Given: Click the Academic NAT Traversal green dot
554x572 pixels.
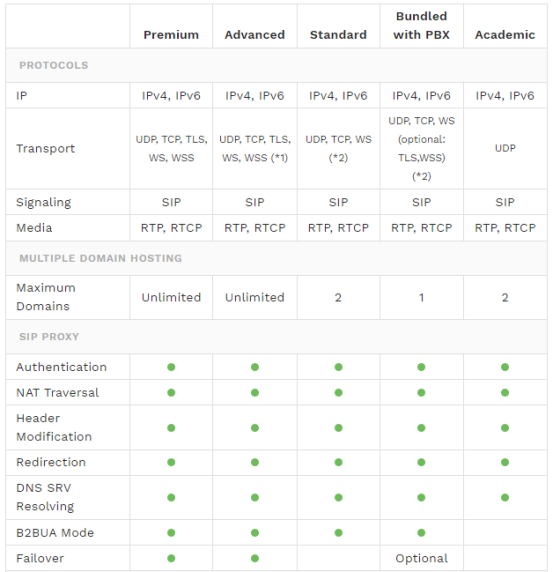Looking at the screenshot, I should tap(505, 393).
